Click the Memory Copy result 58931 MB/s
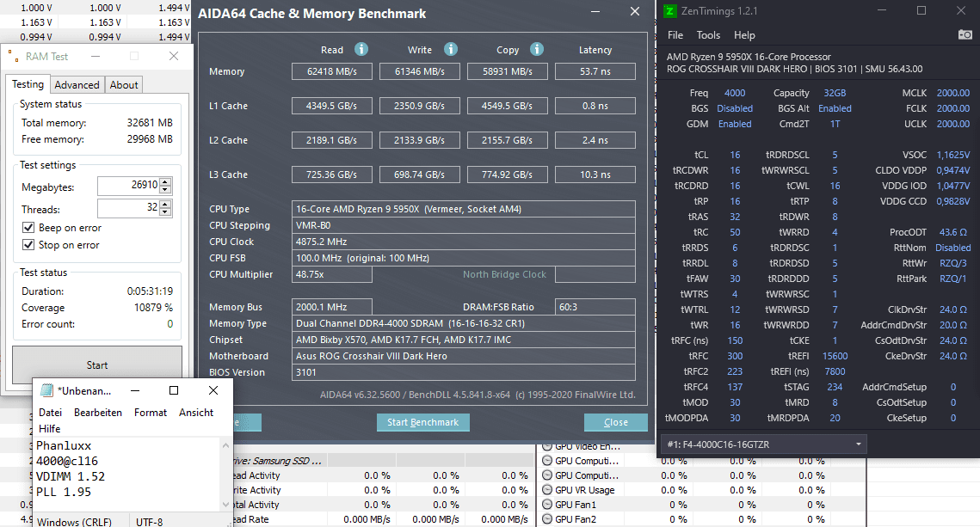The image size is (980, 527). [x=508, y=71]
